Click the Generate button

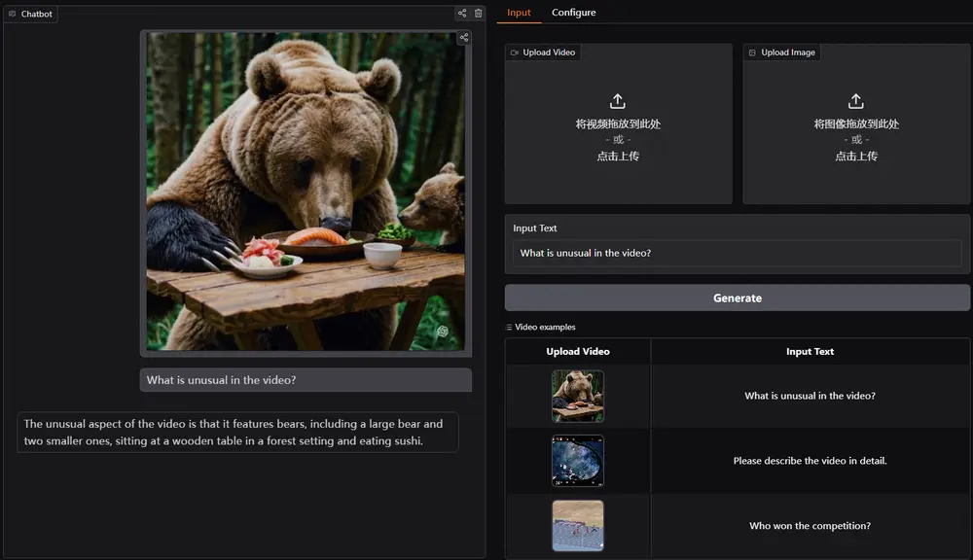(x=738, y=297)
